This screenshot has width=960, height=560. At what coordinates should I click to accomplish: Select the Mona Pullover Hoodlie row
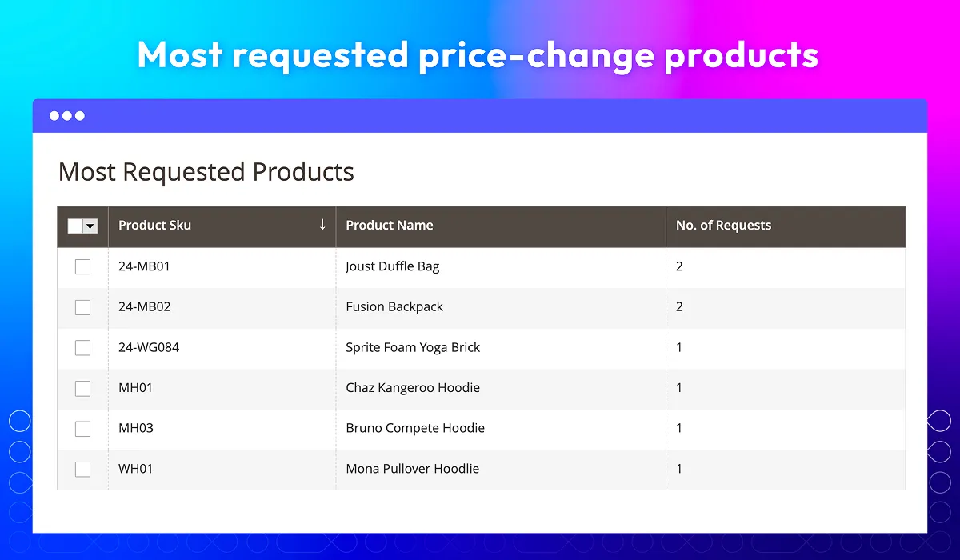pos(482,470)
